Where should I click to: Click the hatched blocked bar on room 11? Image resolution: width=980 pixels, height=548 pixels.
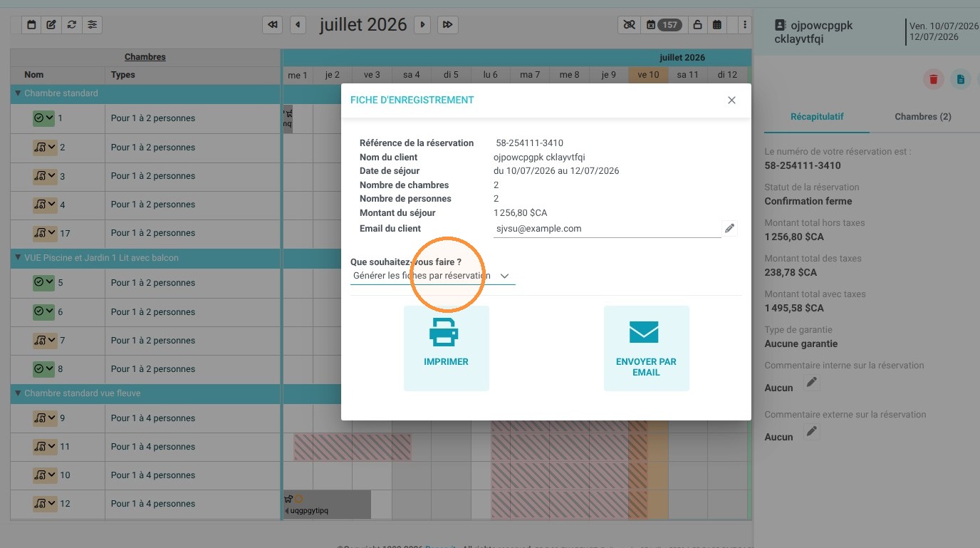[x=353, y=448]
